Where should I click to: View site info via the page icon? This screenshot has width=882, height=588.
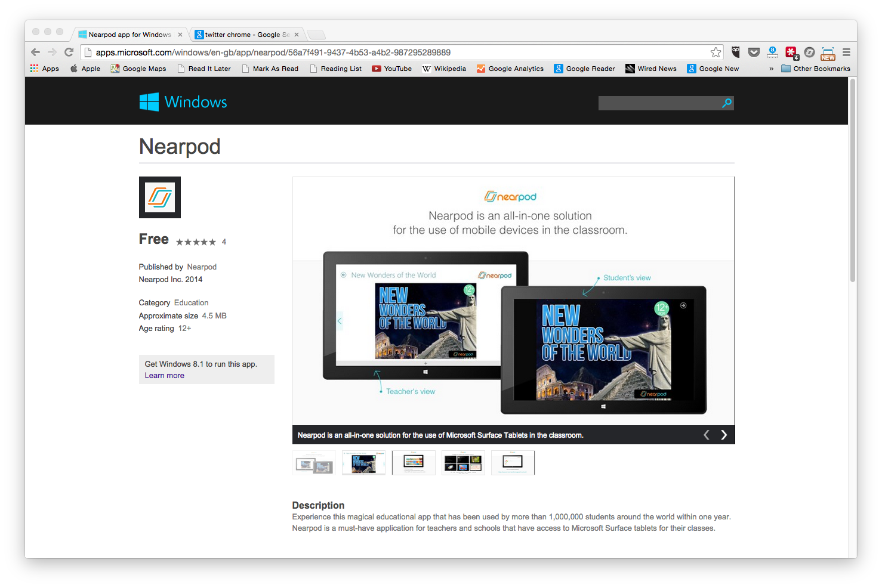[88, 52]
